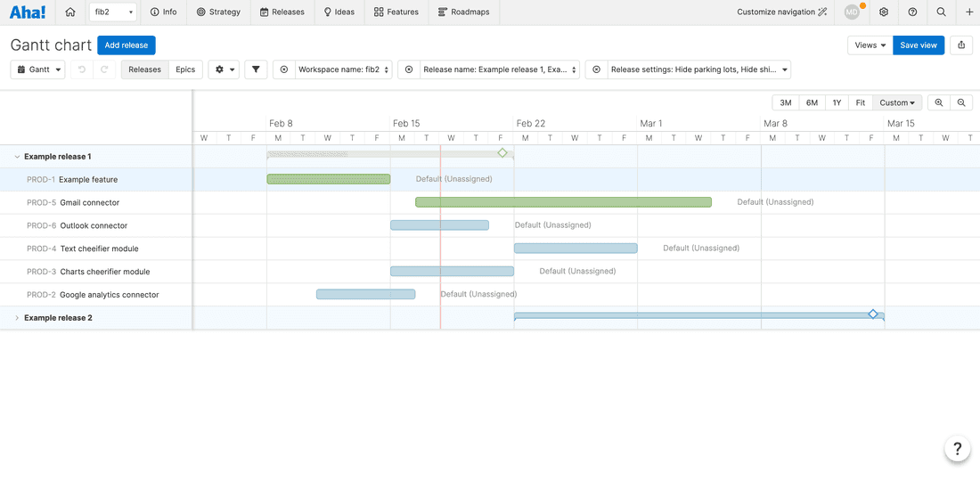Click the Save view button
The height and width of the screenshot is (481, 980).
[919, 45]
